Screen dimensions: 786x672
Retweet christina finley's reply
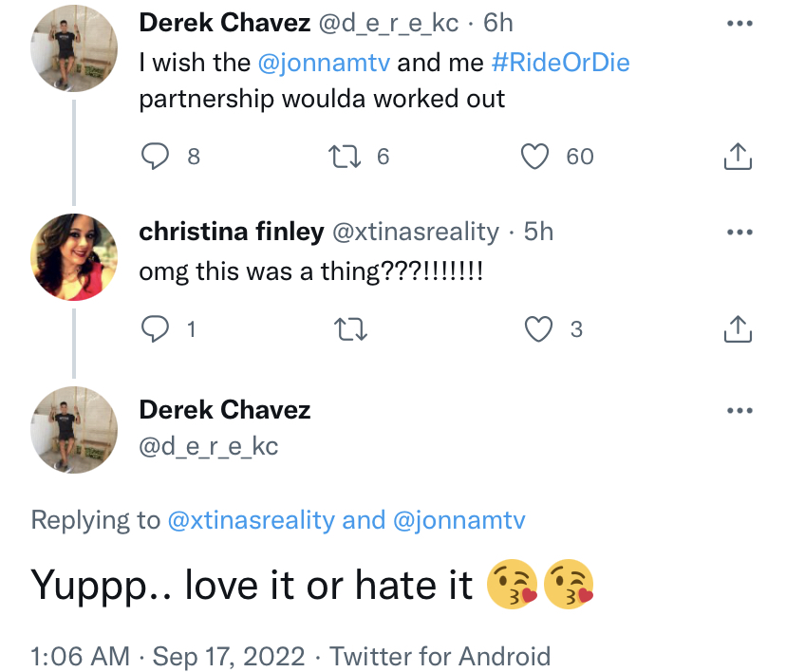tap(350, 329)
